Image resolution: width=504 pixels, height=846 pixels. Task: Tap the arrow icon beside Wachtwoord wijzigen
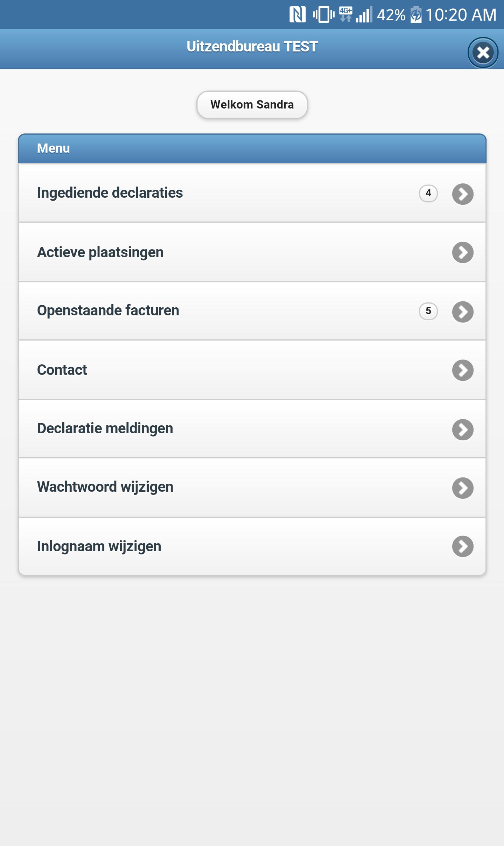coord(463,488)
